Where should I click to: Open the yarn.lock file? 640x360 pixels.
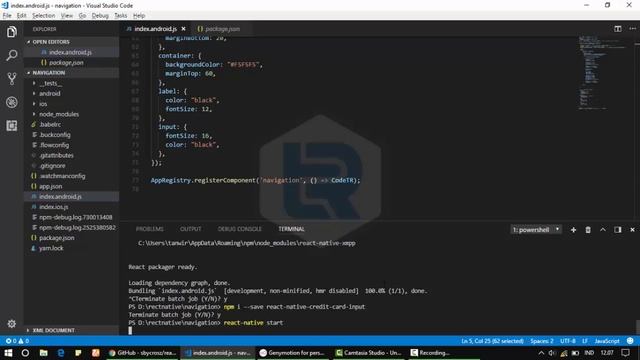point(51,248)
